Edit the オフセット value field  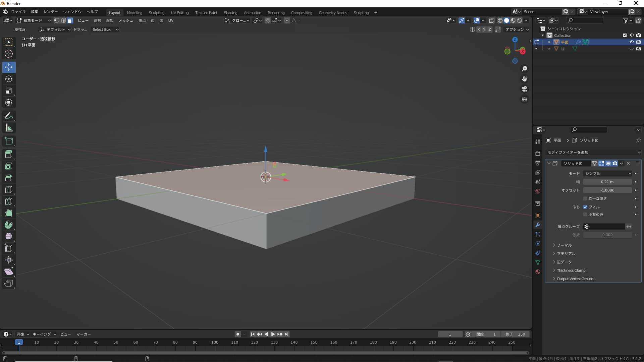click(607, 190)
